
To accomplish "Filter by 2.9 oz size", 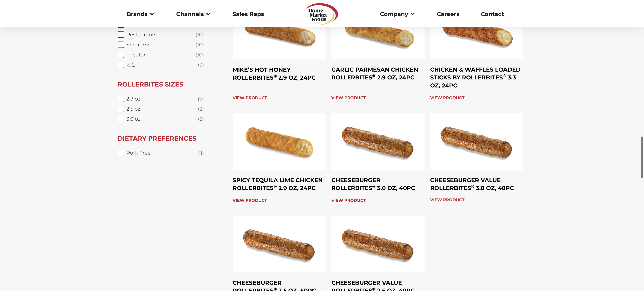I will coord(121,99).
